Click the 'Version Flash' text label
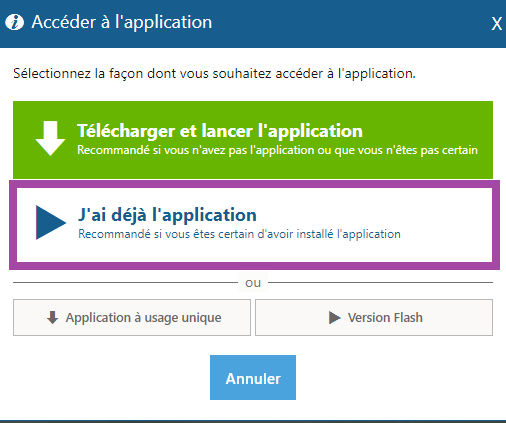The height and width of the screenshot is (423, 506). click(x=385, y=318)
